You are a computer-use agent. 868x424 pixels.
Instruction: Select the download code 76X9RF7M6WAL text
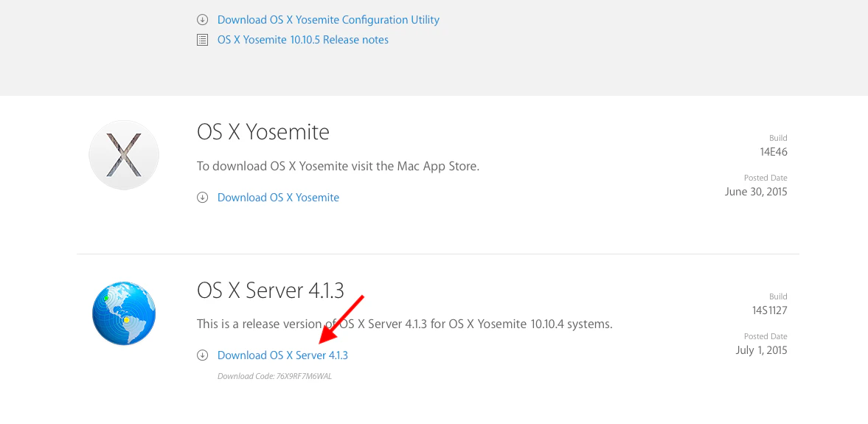(x=274, y=376)
